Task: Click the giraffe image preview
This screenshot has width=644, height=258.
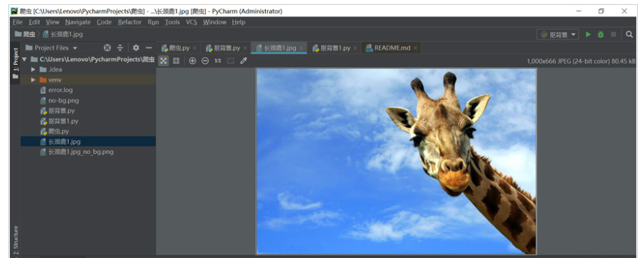Action: (x=396, y=161)
